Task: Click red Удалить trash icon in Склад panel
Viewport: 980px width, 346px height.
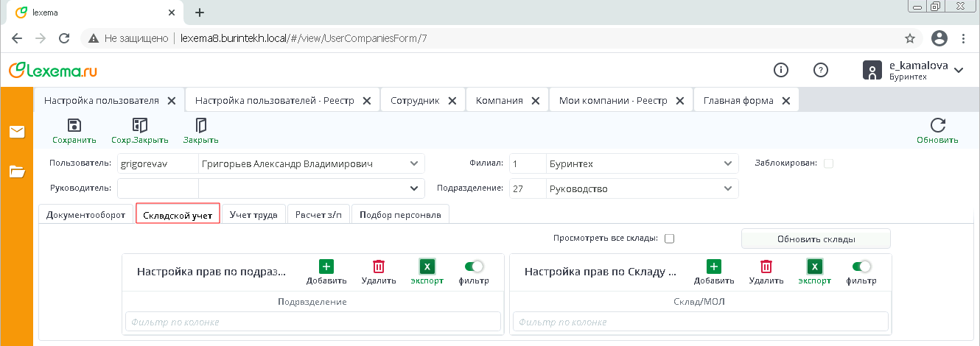Action: click(x=766, y=267)
